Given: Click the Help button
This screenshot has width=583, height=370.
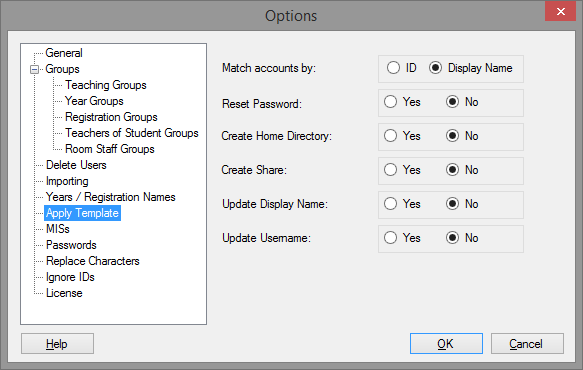Looking at the screenshot, I should tap(57, 344).
